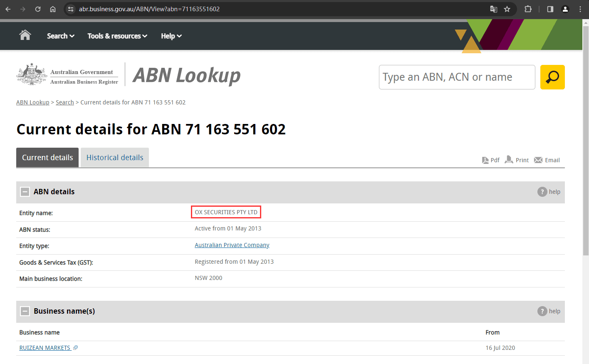Image resolution: width=589 pixels, height=364 pixels.
Task: Click the page vertical scrollbar
Action: pyautogui.click(x=586, y=141)
